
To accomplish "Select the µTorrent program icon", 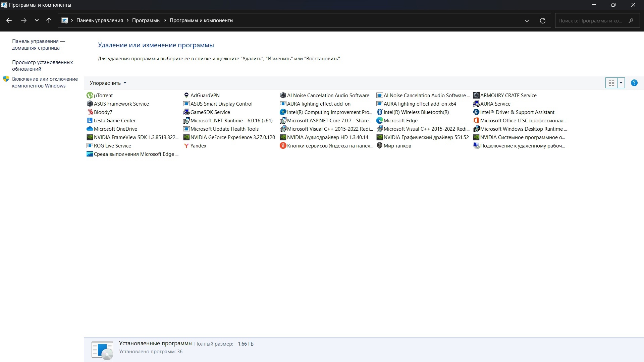I will click(x=90, y=96).
